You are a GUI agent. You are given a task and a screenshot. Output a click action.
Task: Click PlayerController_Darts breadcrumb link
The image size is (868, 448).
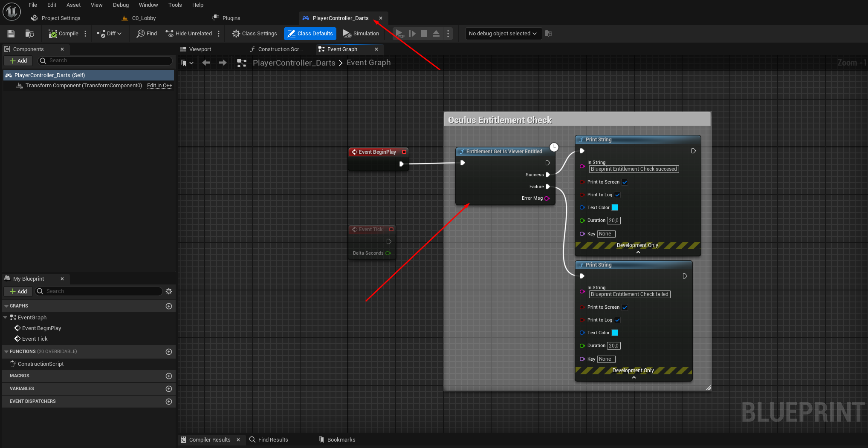(x=294, y=63)
